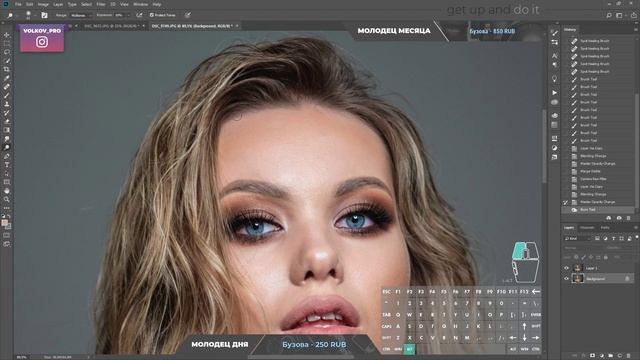
Task: Open the Learn lightbulb panel icon
Action: tap(554, 78)
